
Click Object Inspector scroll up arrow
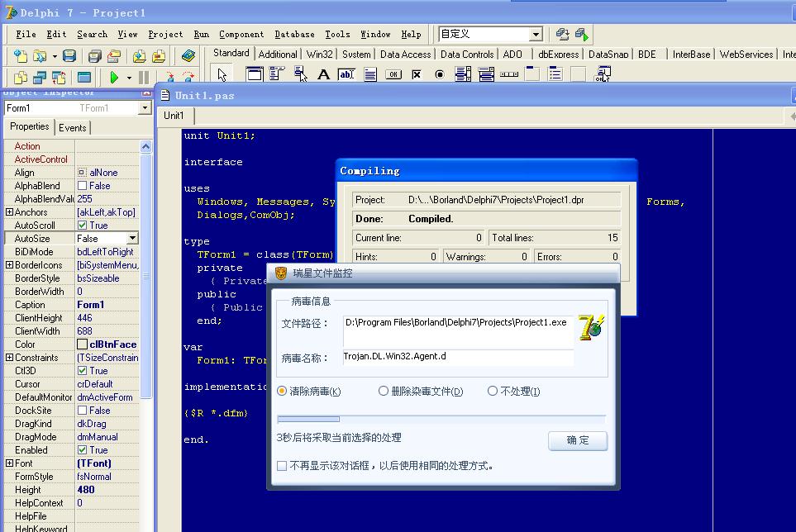pos(145,146)
